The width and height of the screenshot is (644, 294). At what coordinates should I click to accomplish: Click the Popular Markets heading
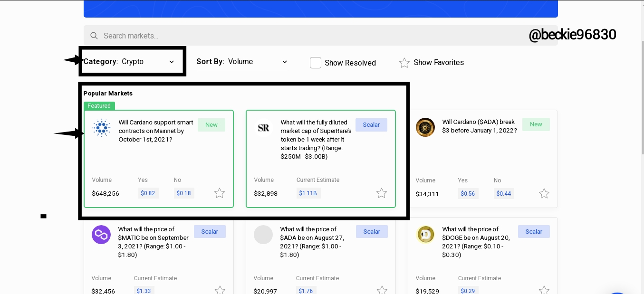coord(108,94)
